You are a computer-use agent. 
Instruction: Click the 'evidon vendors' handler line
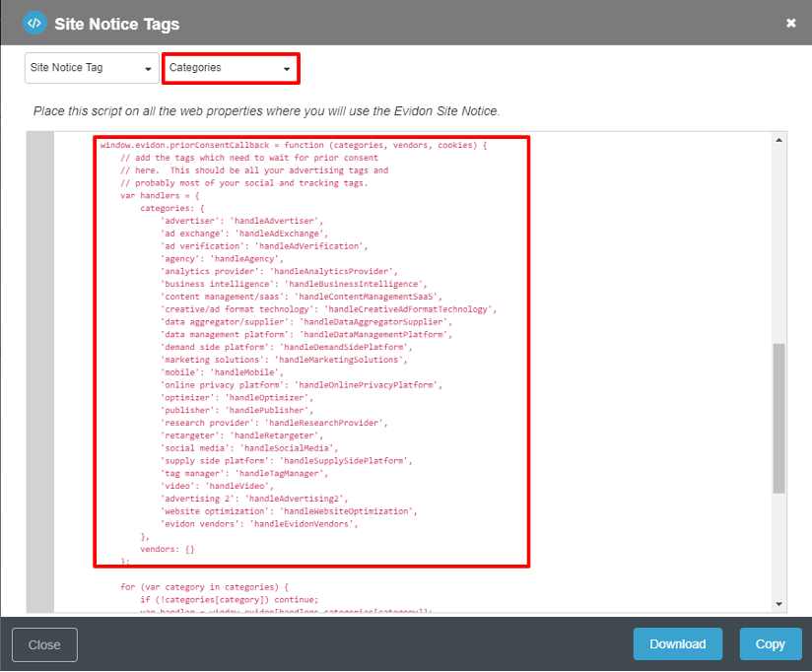[259, 524]
